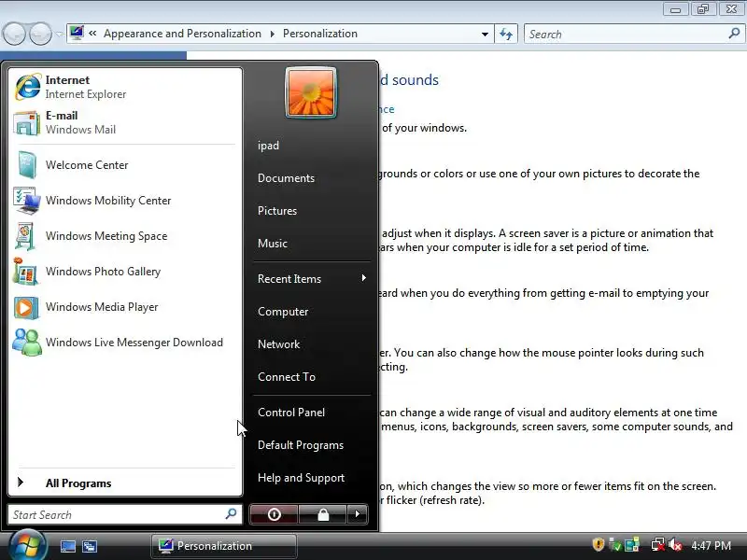The height and width of the screenshot is (560, 747).
Task: Open Windows Photo Gallery icon
Action: tap(26, 272)
